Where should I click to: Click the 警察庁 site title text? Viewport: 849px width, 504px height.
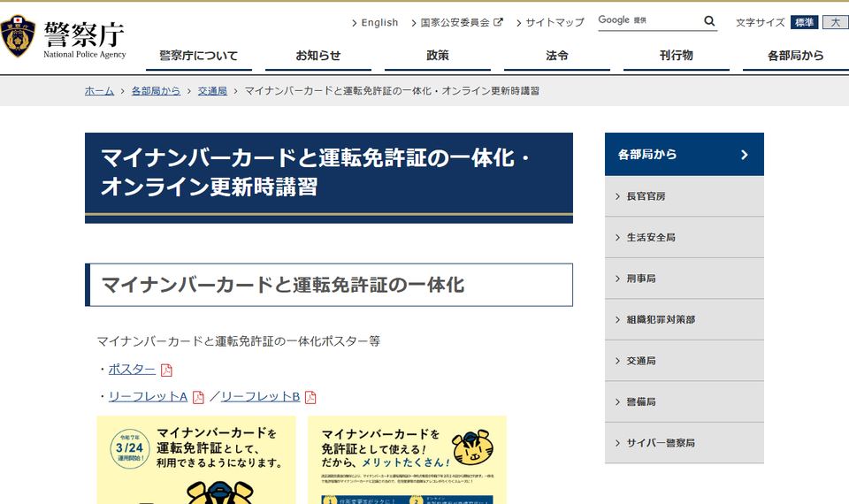click(x=84, y=34)
